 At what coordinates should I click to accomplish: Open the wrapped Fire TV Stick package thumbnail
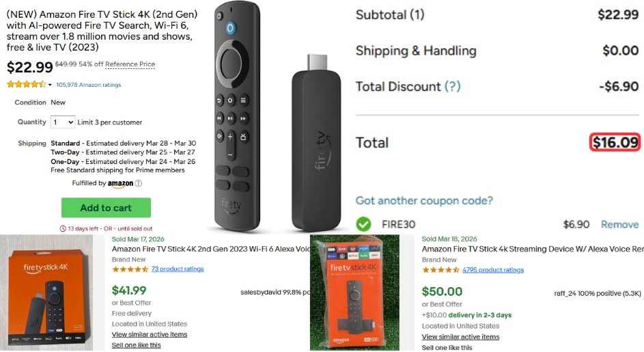(x=355, y=293)
